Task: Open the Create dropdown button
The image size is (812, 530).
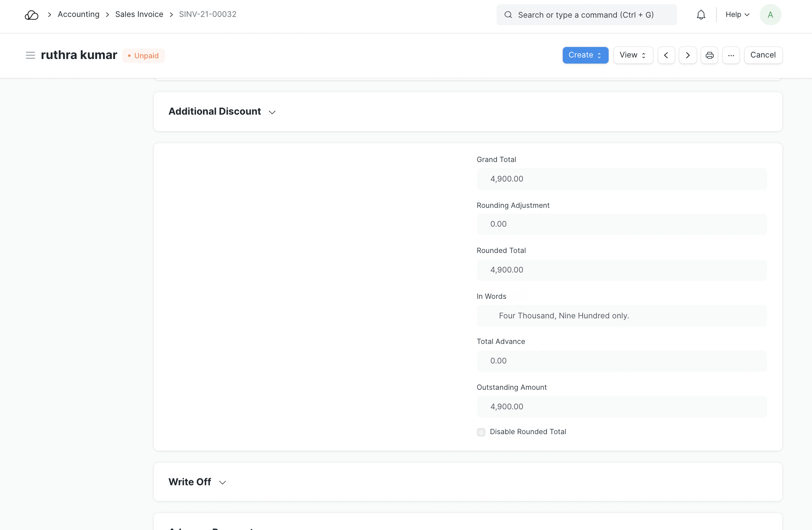Action: pyautogui.click(x=585, y=55)
